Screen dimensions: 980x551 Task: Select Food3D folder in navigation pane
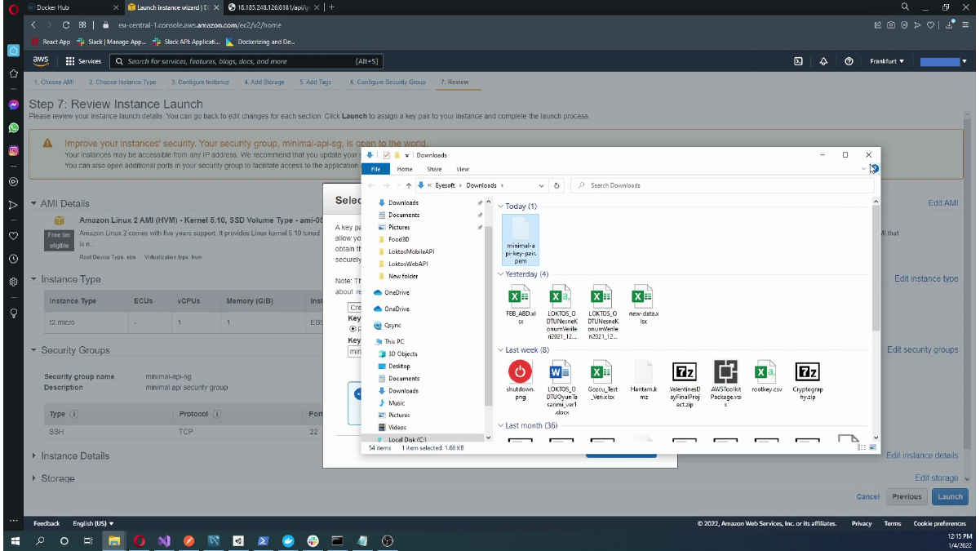pyautogui.click(x=397, y=239)
